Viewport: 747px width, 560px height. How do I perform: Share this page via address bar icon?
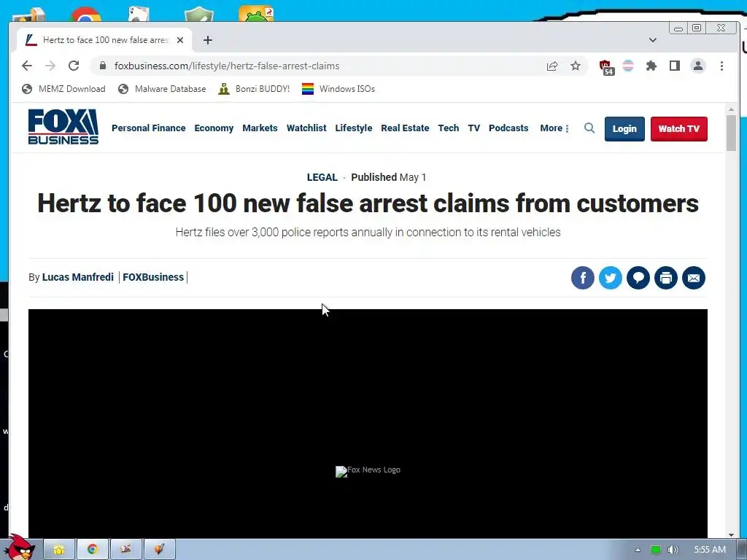pyautogui.click(x=552, y=66)
